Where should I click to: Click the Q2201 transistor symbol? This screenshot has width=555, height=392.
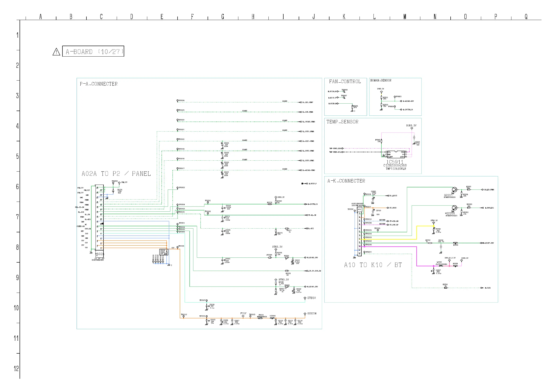[454, 190]
